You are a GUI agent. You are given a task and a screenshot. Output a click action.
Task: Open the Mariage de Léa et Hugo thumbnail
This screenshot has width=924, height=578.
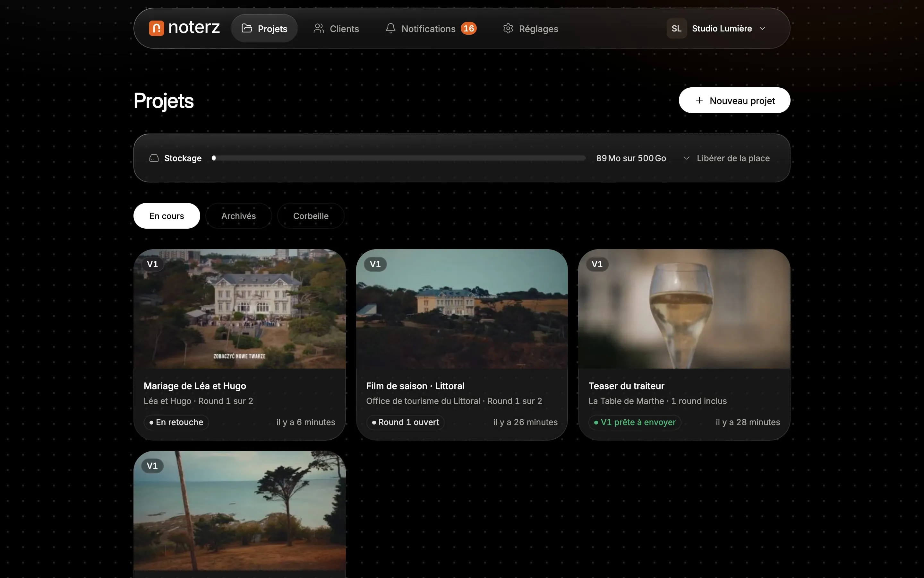tap(239, 309)
